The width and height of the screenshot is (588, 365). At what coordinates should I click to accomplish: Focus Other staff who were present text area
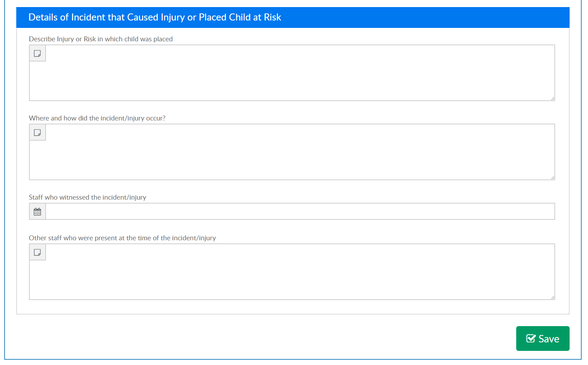[x=300, y=272]
